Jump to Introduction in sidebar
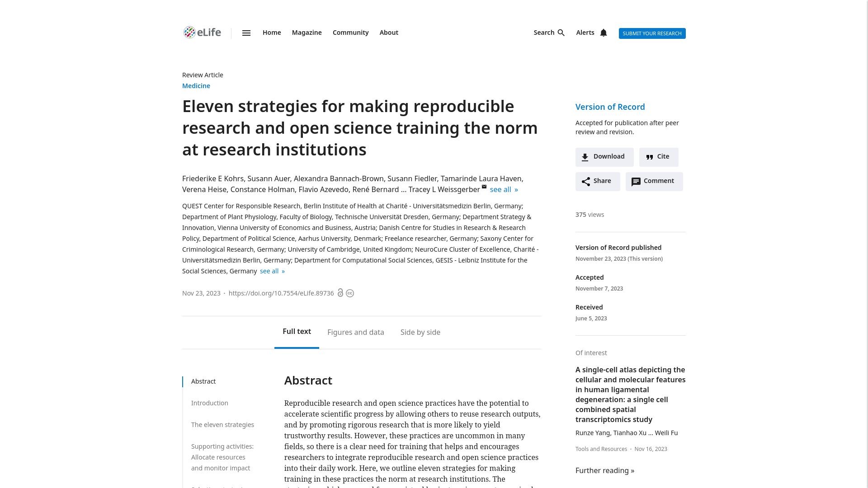The height and width of the screenshot is (488, 868). tap(210, 403)
